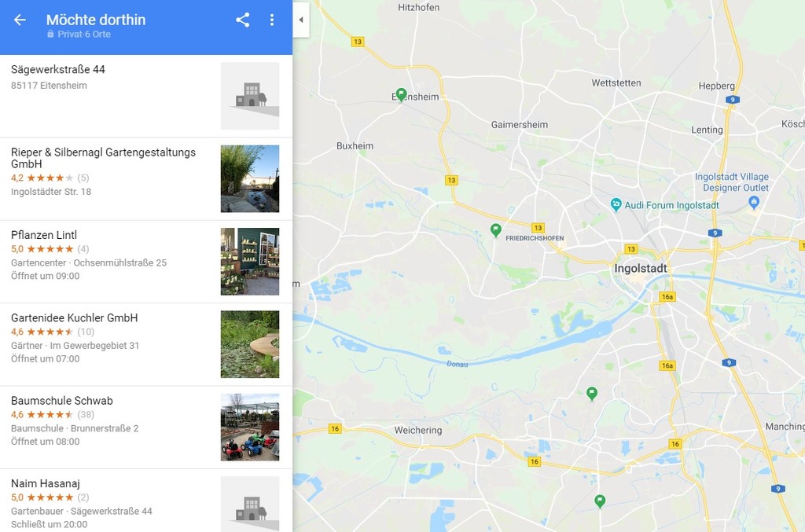Open the Audi Forum Ingolstadt map pin
The height and width of the screenshot is (532, 805).
pyautogui.click(x=616, y=204)
